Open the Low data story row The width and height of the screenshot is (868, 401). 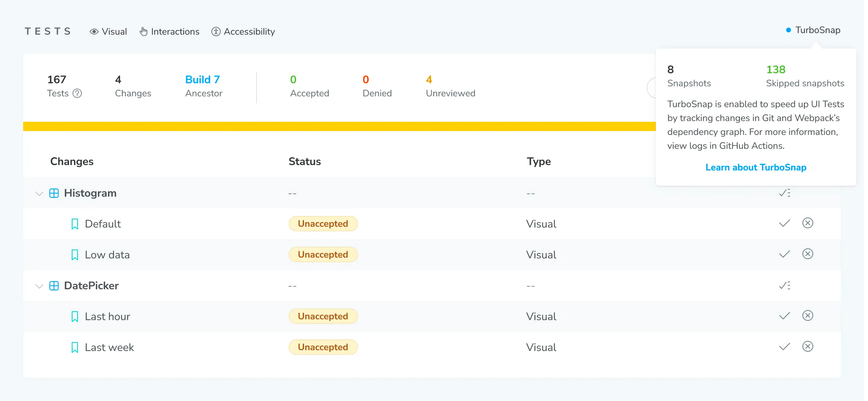pyautogui.click(x=432, y=255)
